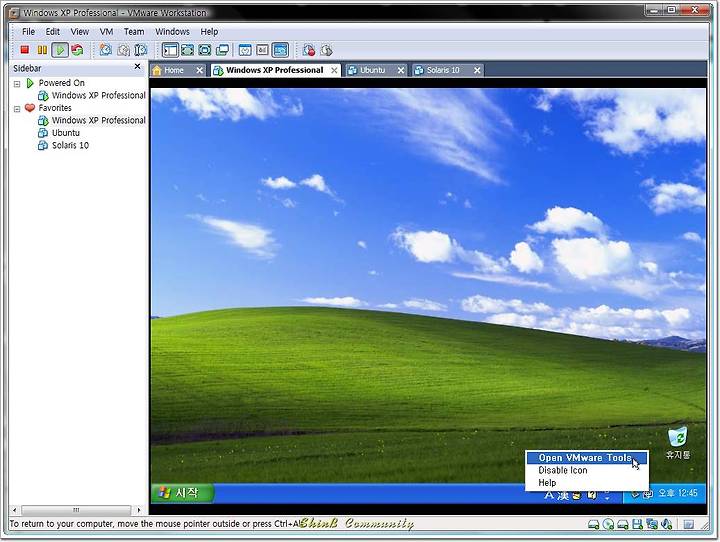Open the File menu
The image size is (720, 542).
28,31
